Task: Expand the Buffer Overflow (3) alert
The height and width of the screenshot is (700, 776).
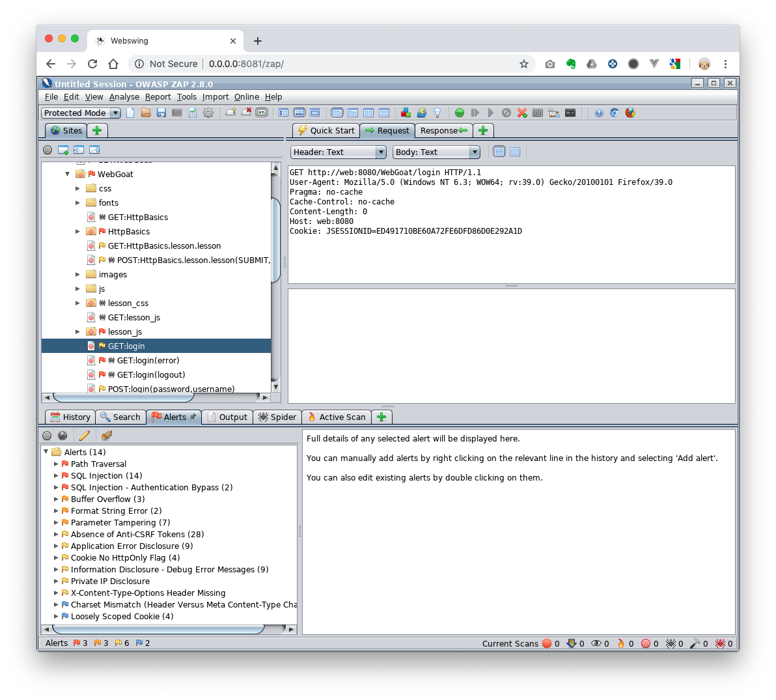Action: (x=56, y=499)
